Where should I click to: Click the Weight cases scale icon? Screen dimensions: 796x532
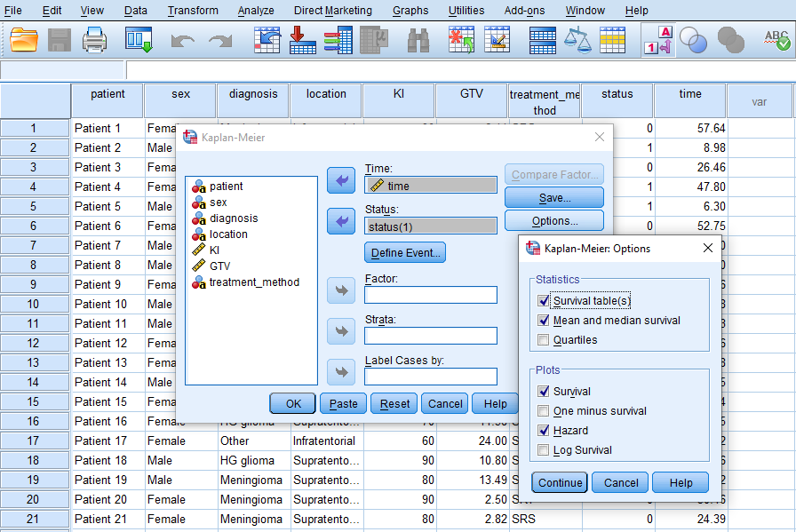(x=577, y=40)
